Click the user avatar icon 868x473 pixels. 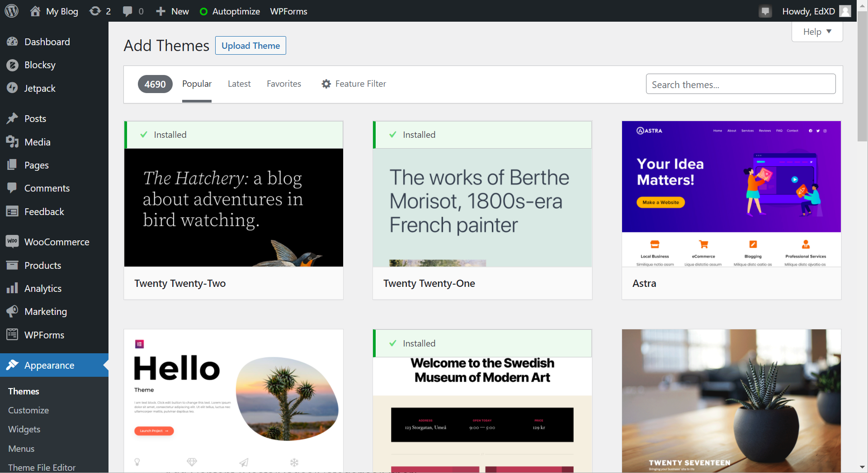click(845, 11)
